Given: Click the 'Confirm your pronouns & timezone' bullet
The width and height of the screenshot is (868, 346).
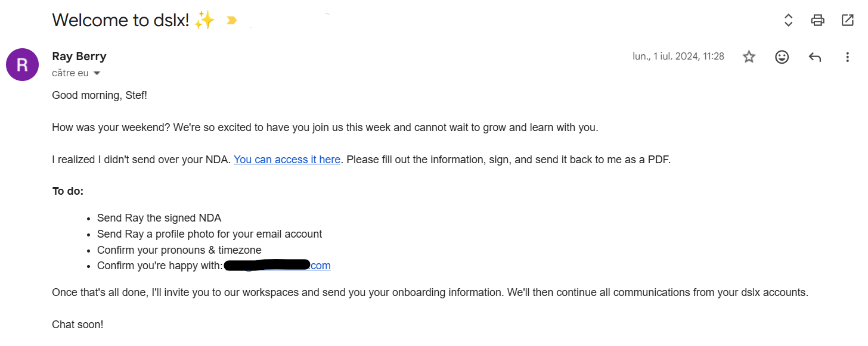Looking at the screenshot, I should (179, 250).
